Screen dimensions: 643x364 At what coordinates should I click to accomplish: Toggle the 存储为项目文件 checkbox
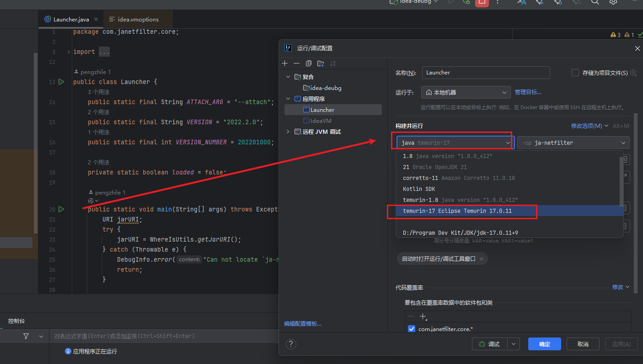pyautogui.click(x=575, y=72)
